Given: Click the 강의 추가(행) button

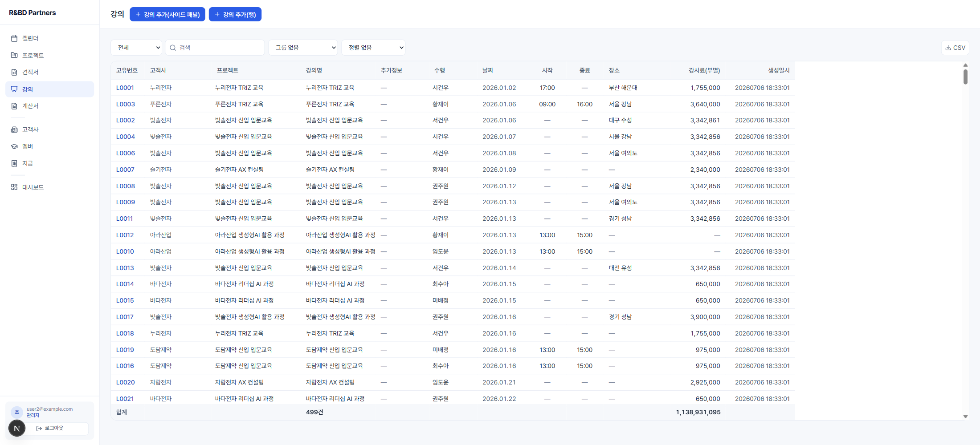Looking at the screenshot, I should tap(235, 14).
